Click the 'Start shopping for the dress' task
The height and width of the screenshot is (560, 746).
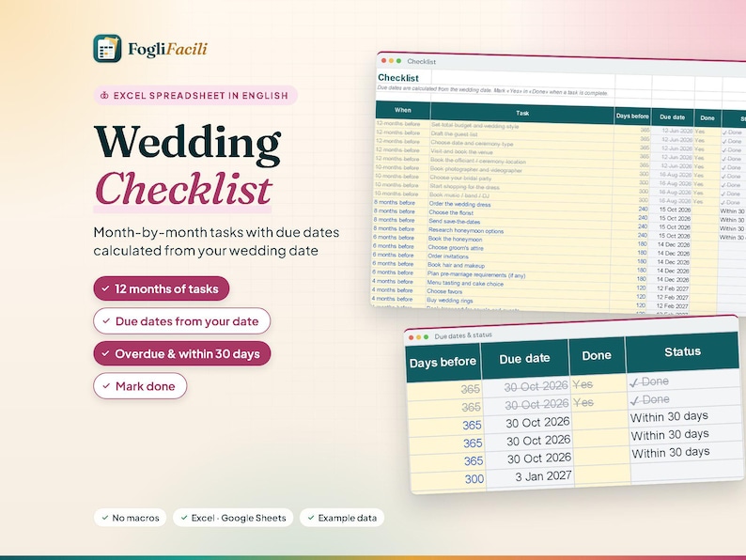[464, 186]
